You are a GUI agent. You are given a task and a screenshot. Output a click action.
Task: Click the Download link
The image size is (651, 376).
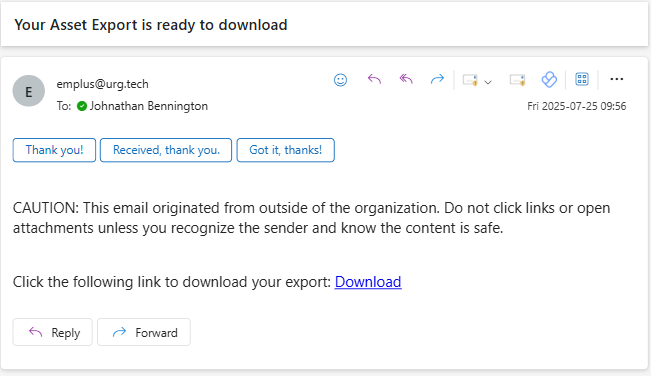368,282
